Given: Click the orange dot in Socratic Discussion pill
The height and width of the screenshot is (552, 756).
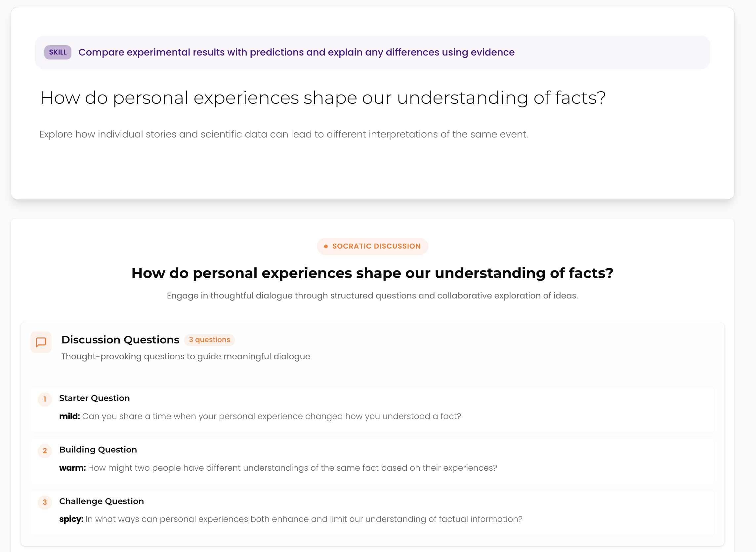Looking at the screenshot, I should point(326,246).
